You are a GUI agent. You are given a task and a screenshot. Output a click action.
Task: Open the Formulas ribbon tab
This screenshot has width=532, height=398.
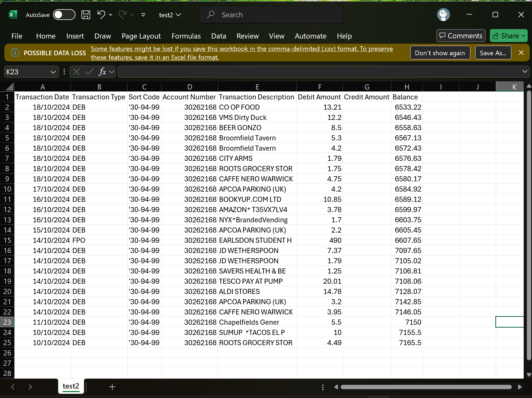[186, 36]
